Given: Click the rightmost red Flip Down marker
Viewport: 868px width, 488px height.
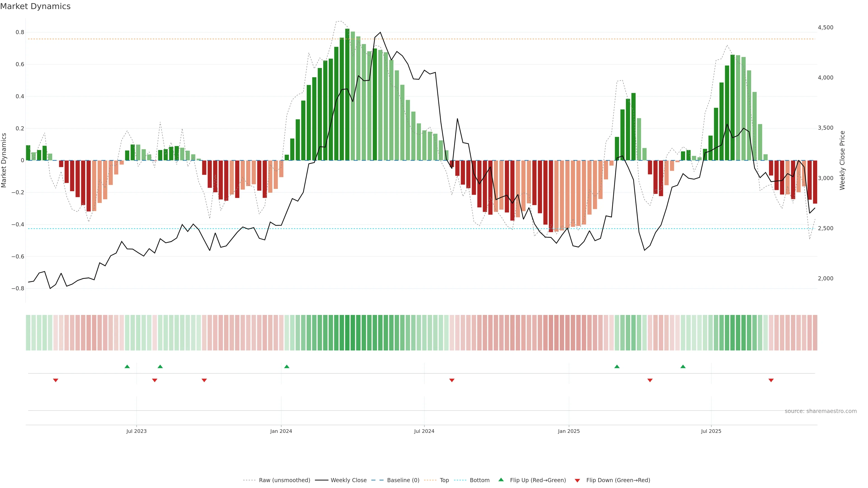Looking at the screenshot, I should point(771,380).
